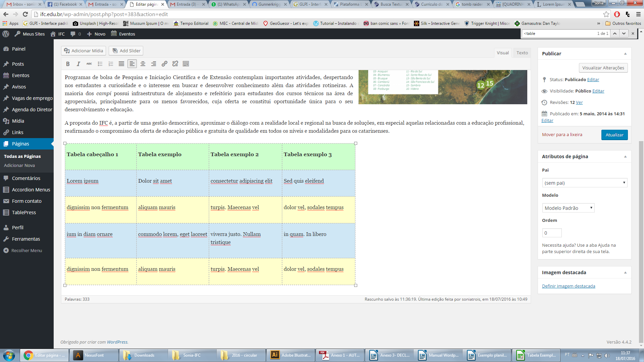Click Definir imagem destacada link

(569, 286)
